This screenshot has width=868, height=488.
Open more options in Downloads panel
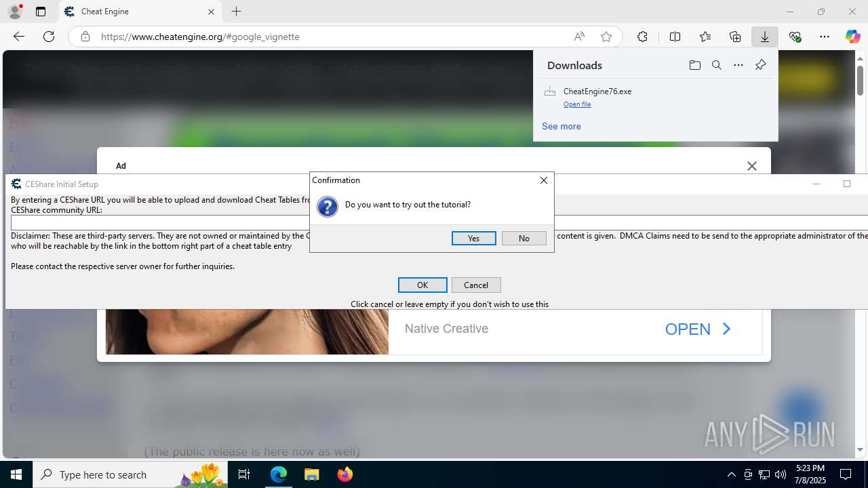[x=738, y=65]
